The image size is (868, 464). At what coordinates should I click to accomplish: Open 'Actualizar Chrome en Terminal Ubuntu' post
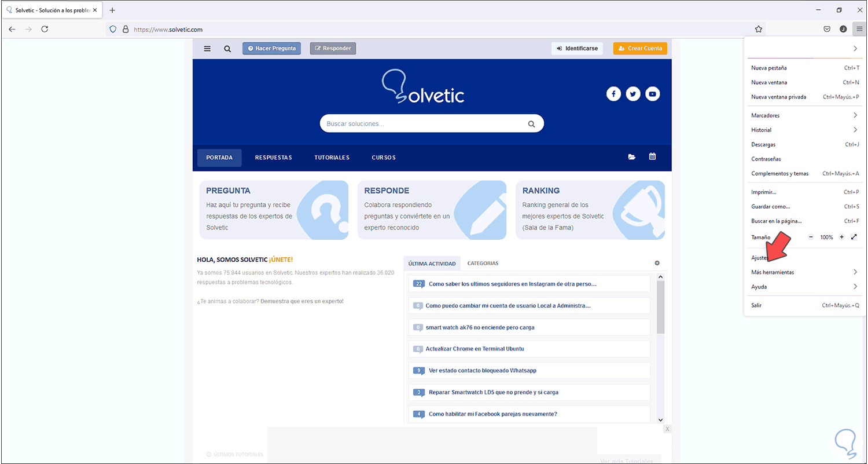coord(475,349)
